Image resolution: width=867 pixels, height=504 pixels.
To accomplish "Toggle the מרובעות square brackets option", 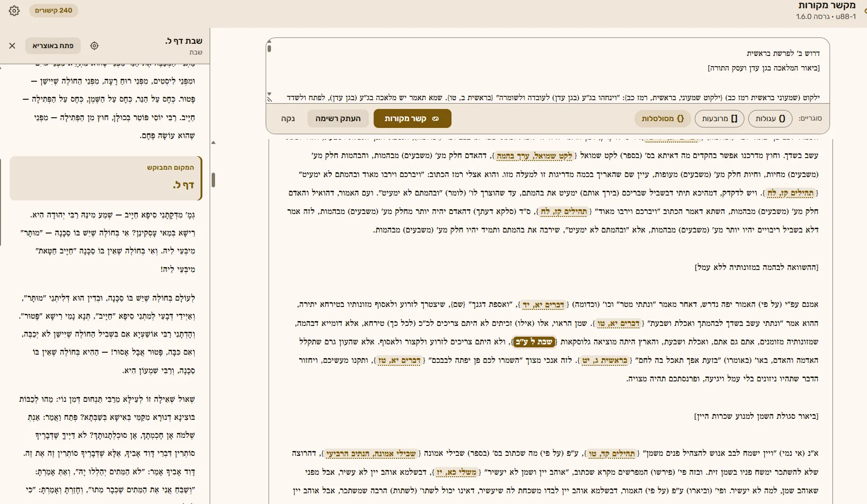I will [x=719, y=119].
